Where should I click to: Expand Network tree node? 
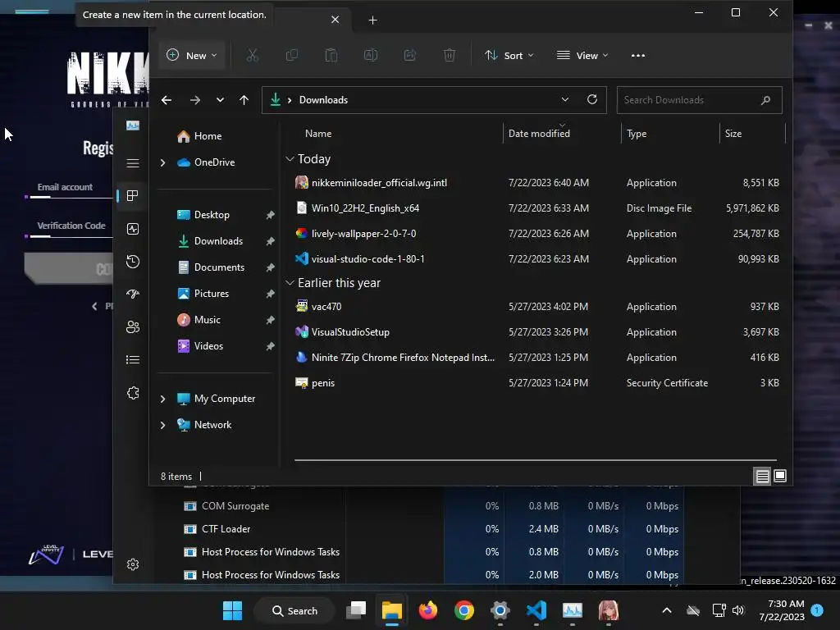[163, 425]
